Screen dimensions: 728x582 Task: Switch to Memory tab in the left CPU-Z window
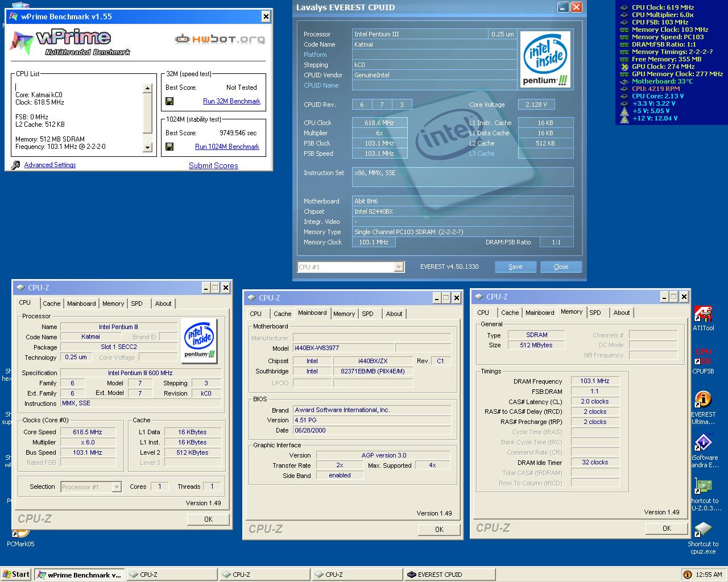(113, 304)
